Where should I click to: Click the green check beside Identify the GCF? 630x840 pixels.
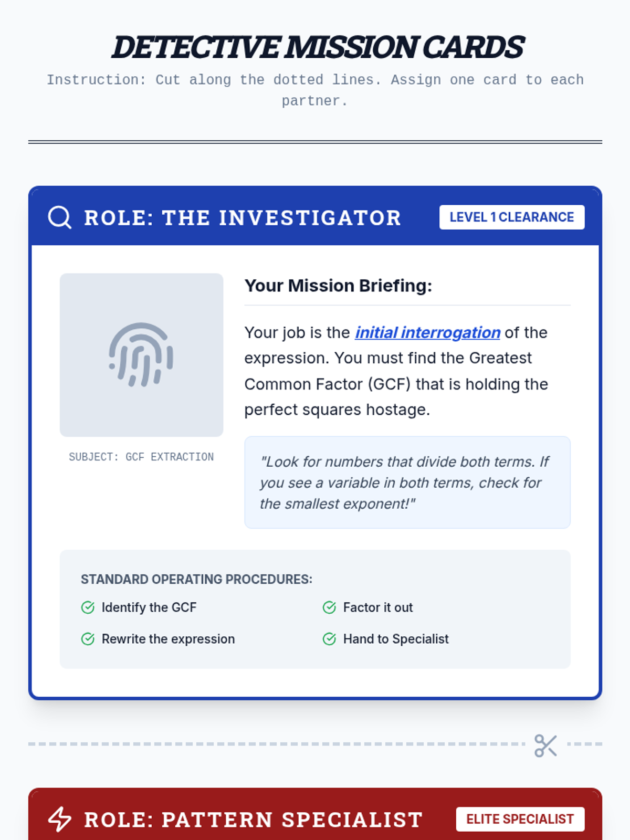[88, 607]
